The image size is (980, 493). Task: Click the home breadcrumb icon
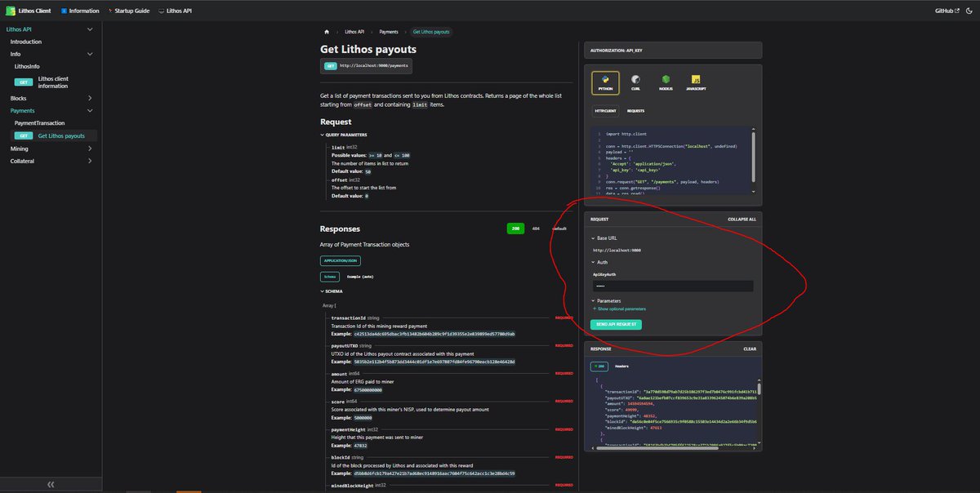click(x=327, y=32)
